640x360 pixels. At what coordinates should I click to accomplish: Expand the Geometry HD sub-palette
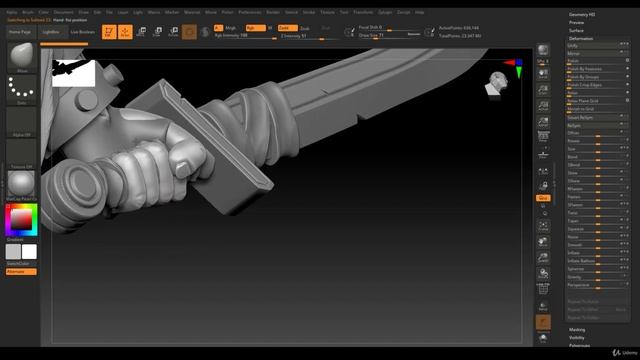point(582,15)
